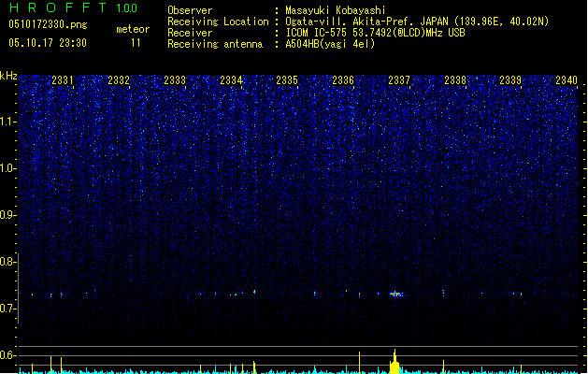The image size is (588, 374).
Task: Click the 0.6 kHz frequency label
Action: (8, 355)
